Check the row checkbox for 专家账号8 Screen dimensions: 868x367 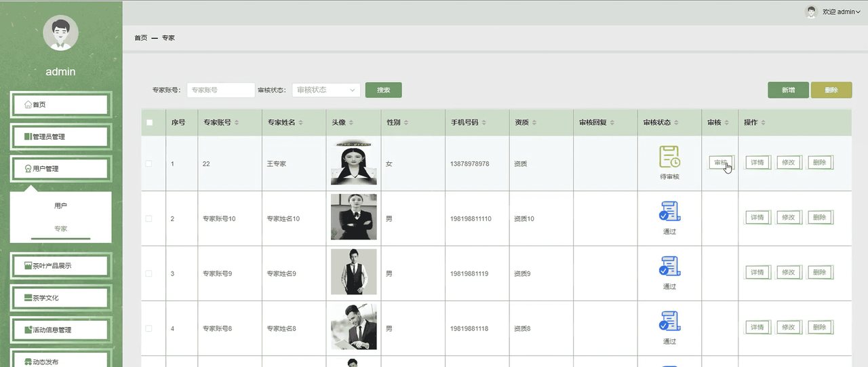[x=149, y=328]
